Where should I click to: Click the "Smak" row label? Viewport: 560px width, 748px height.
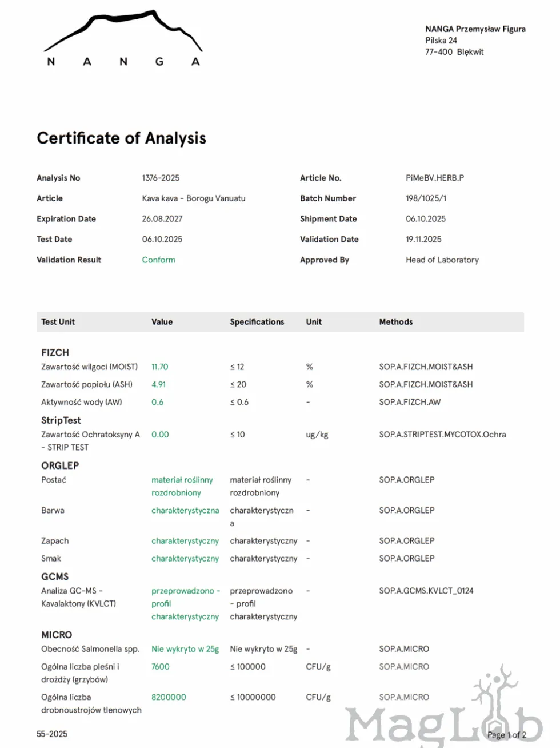coord(51,558)
